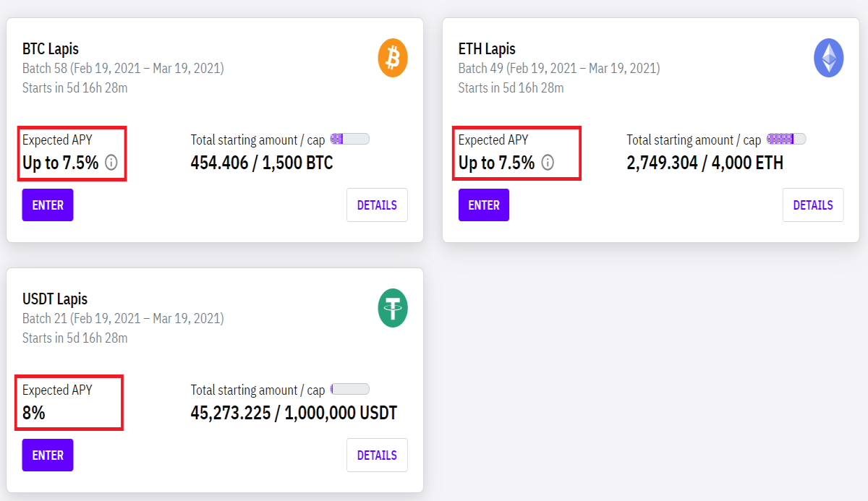Click ENTER on the USDT Lapis card

click(x=48, y=455)
